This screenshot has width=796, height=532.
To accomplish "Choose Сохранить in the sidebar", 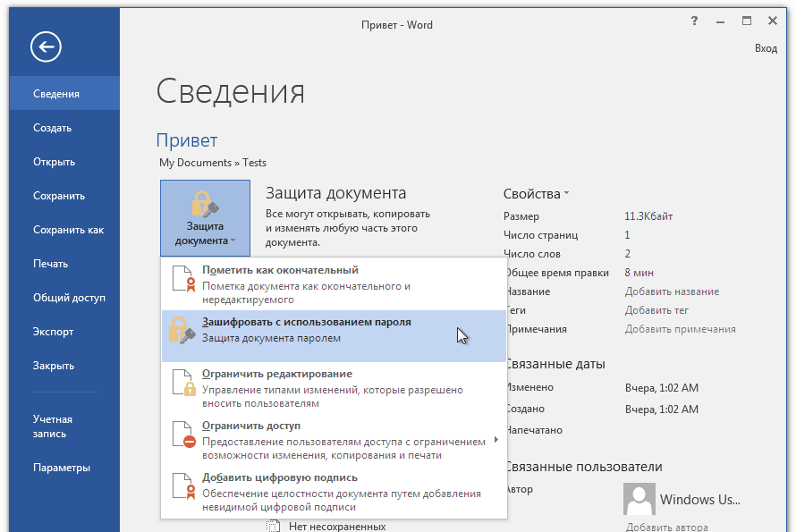I will click(x=64, y=196).
